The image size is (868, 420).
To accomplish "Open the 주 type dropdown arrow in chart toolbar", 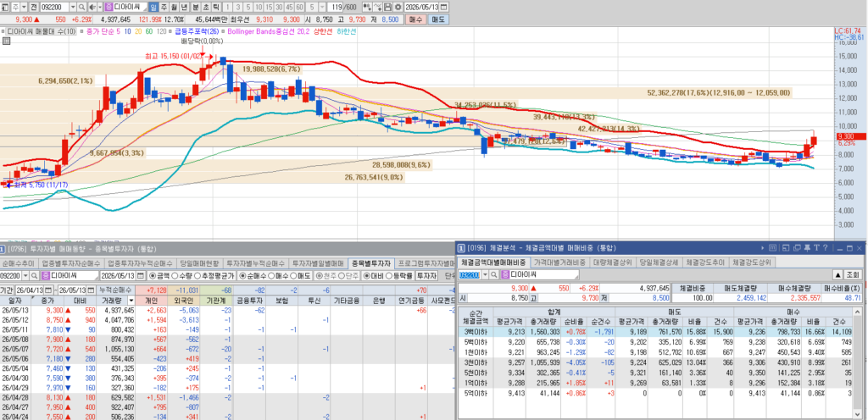I will pyautogui.click(x=24, y=7).
